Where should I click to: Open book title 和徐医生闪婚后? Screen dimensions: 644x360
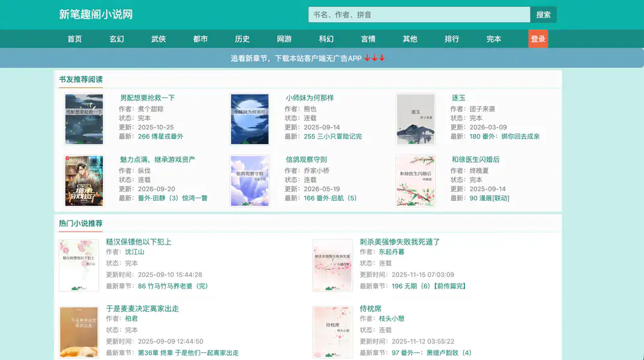(x=476, y=159)
